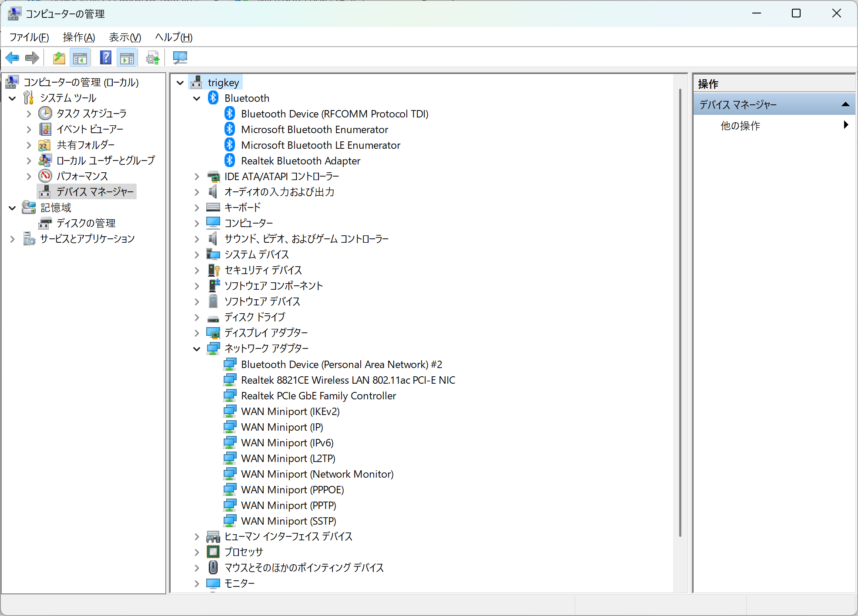Select Microsoft Bluetooth LE Enumerator
The height and width of the screenshot is (616, 858).
click(x=321, y=145)
